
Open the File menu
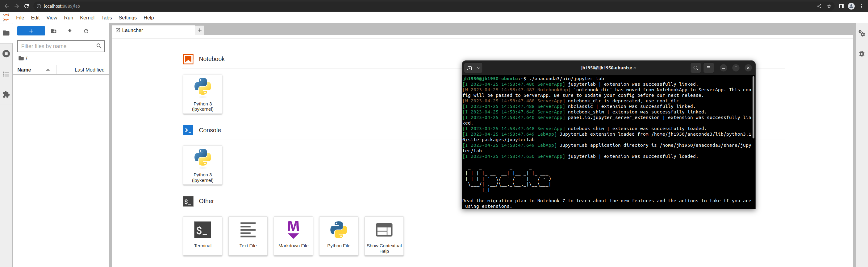tap(20, 18)
